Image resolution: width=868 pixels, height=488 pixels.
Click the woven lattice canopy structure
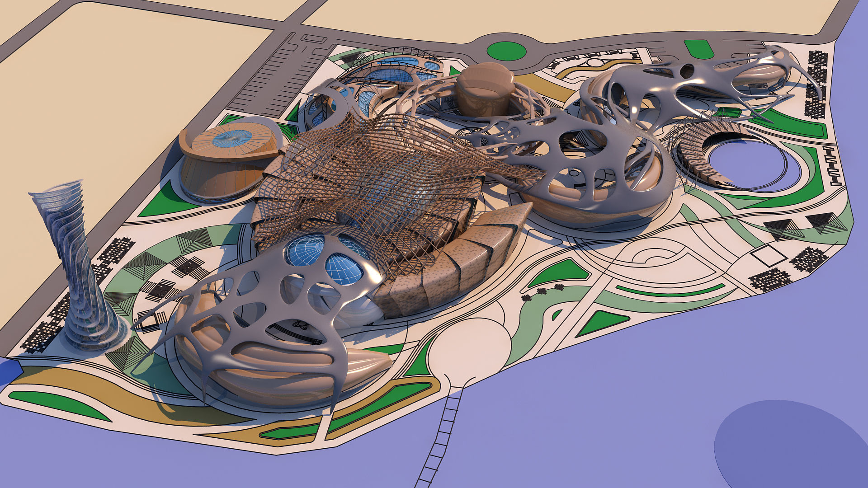(x=380, y=190)
